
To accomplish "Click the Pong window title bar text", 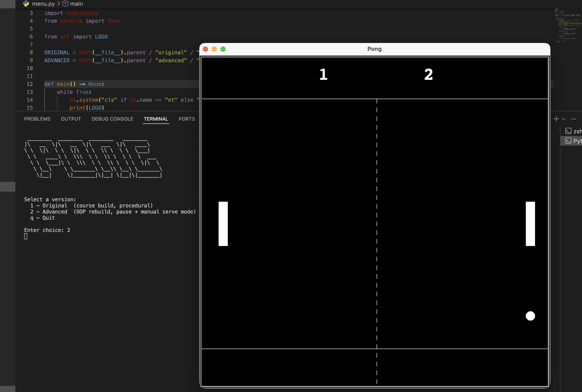I will pyautogui.click(x=374, y=49).
